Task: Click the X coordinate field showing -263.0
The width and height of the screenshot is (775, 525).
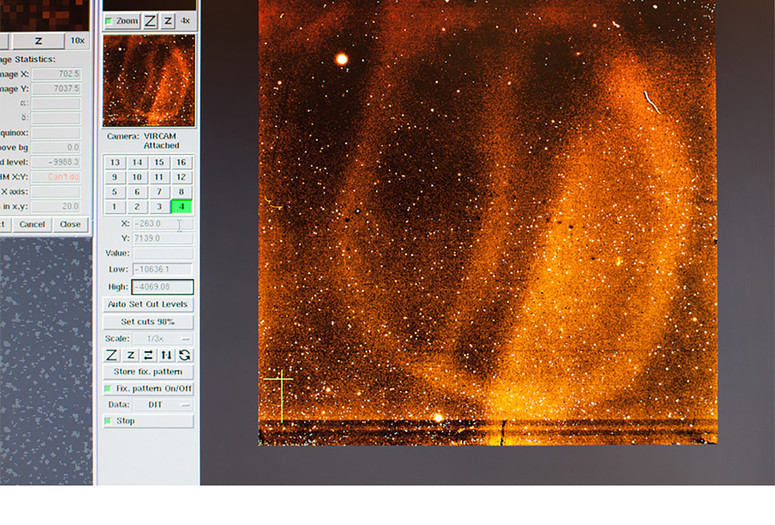Action: 163,223
